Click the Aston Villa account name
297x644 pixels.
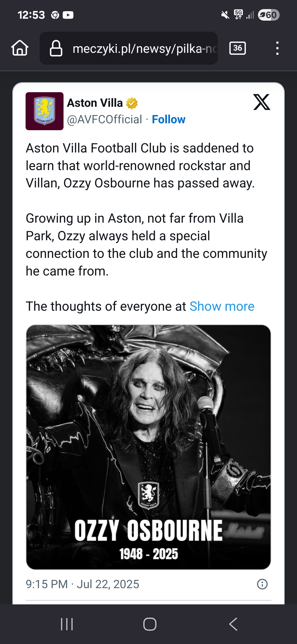[x=95, y=103]
